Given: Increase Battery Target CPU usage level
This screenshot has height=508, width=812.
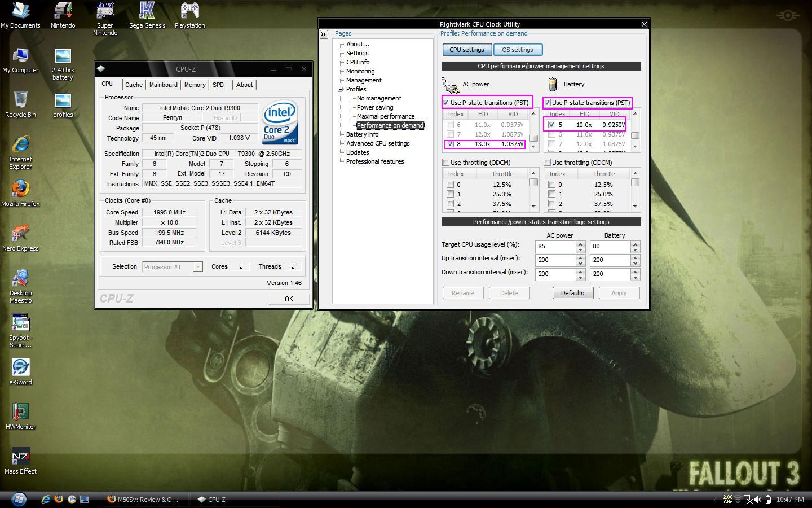Looking at the screenshot, I should click(x=635, y=244).
